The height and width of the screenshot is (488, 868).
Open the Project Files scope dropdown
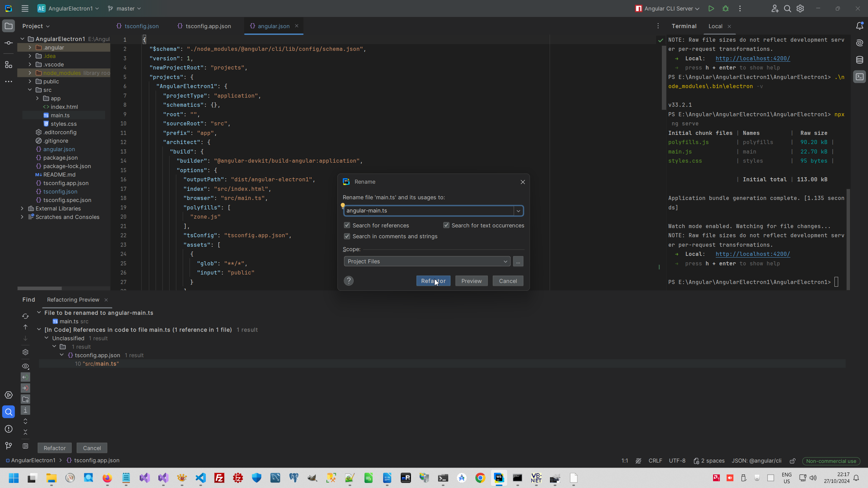click(x=427, y=261)
